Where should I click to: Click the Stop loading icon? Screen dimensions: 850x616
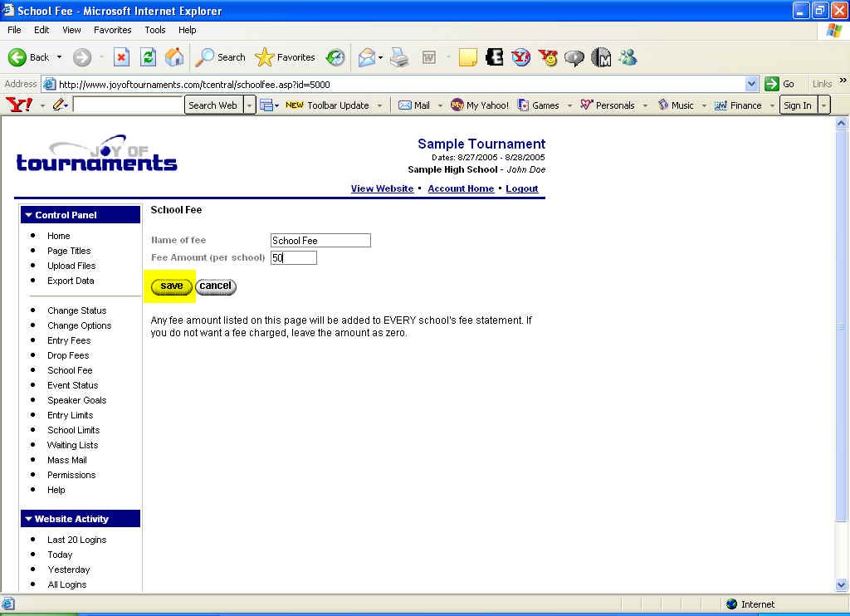click(x=121, y=57)
